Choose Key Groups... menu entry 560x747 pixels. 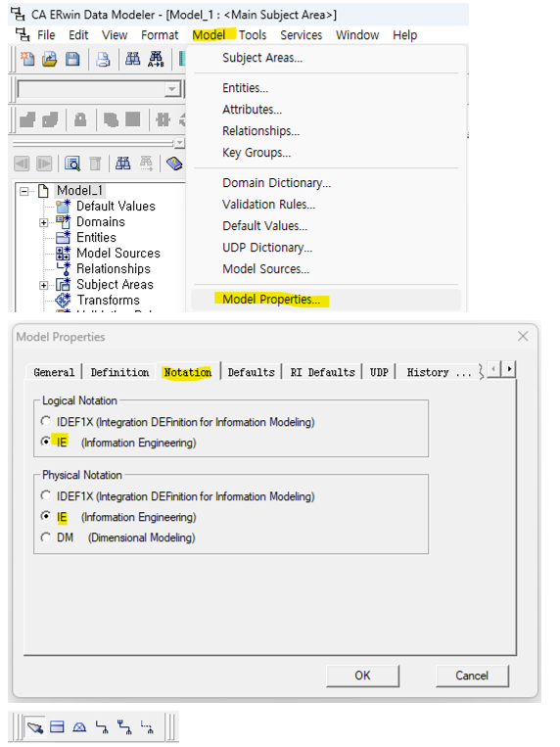[257, 153]
